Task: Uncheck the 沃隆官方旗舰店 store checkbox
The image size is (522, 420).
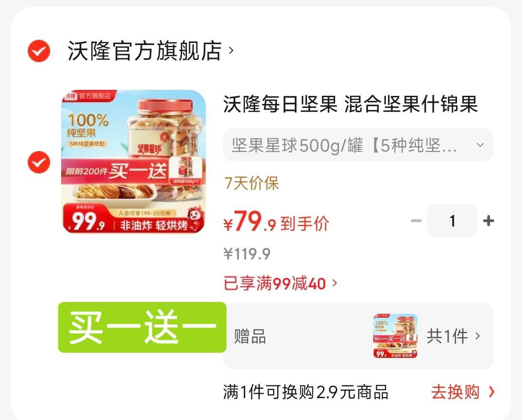Action: point(39,51)
